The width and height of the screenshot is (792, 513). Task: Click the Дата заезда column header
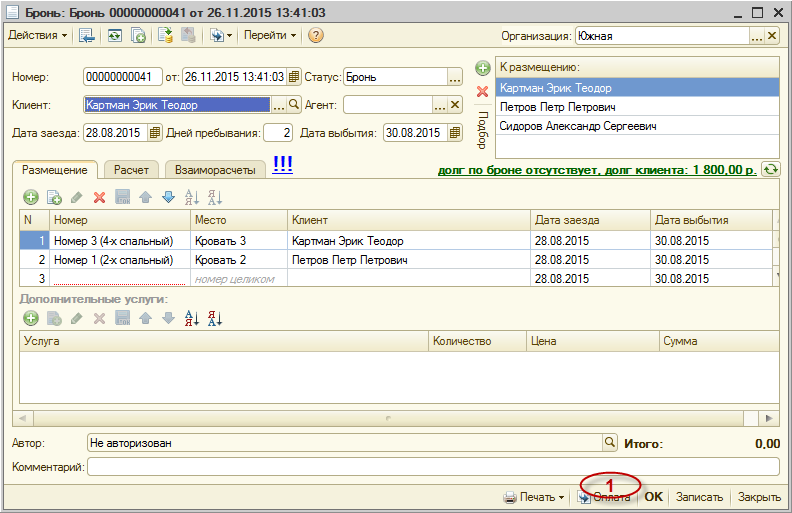pyautogui.click(x=590, y=220)
